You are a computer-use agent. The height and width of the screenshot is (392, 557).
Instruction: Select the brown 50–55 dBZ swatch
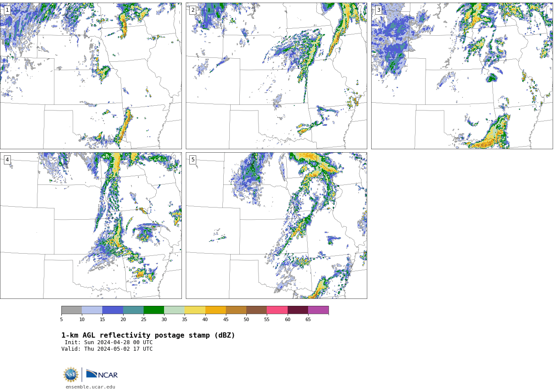coord(256,310)
